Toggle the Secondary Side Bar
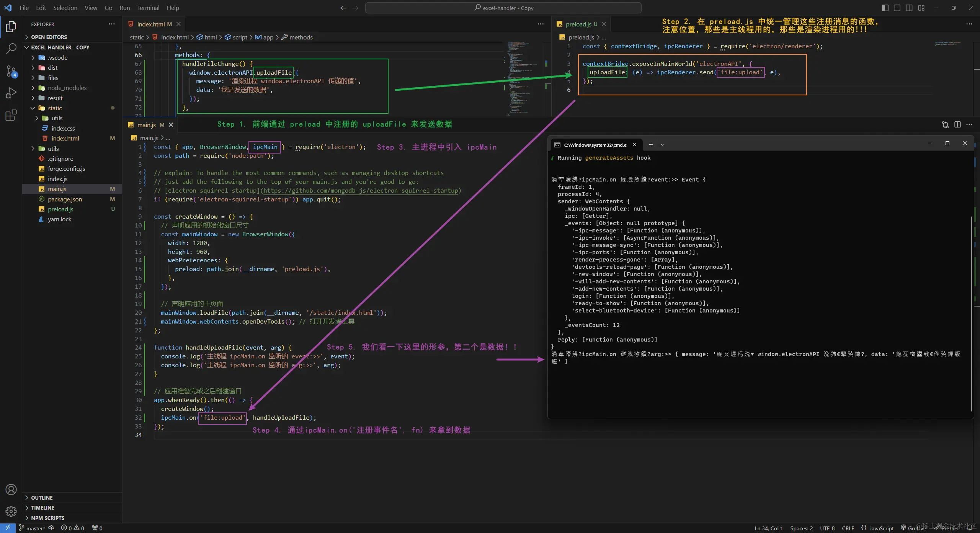Screen dimensions: 980x533 click(x=909, y=8)
